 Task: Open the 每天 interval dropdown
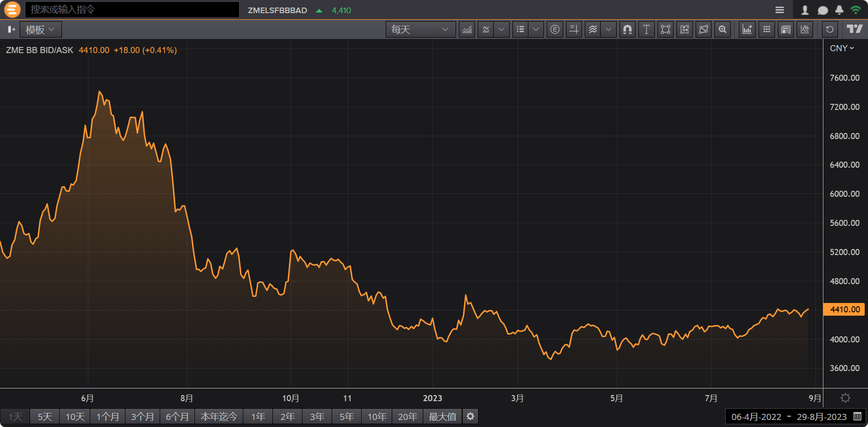[x=420, y=30]
